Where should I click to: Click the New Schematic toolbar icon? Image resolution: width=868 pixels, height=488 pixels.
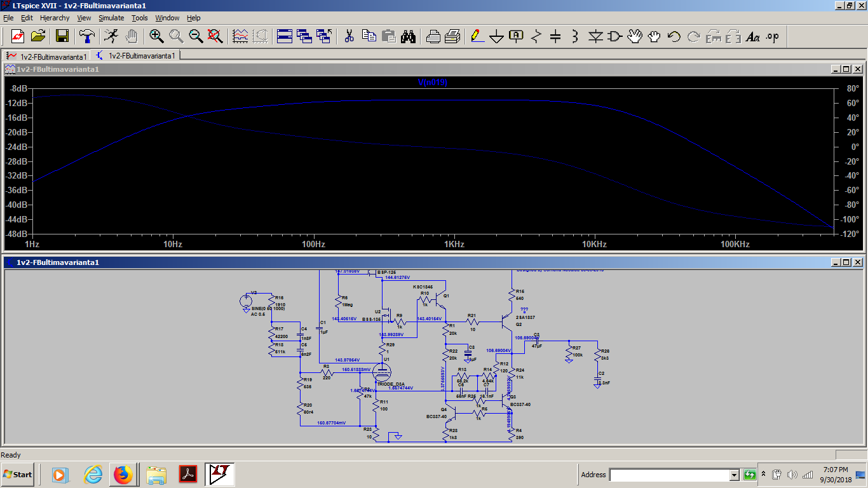click(x=18, y=36)
